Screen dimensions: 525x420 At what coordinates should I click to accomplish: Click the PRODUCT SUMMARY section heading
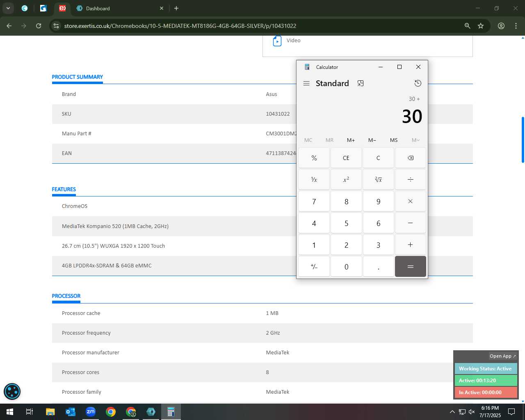77,77
